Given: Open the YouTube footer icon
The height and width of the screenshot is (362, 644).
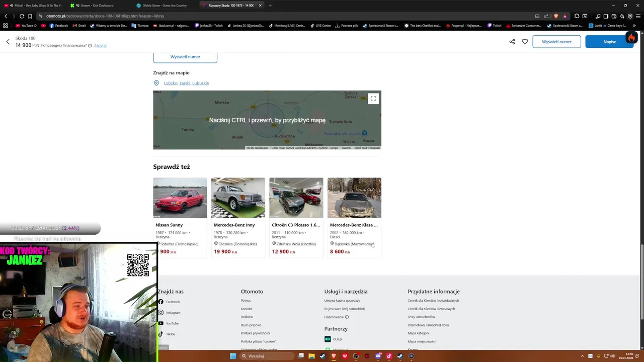Looking at the screenshot, I should (160, 323).
